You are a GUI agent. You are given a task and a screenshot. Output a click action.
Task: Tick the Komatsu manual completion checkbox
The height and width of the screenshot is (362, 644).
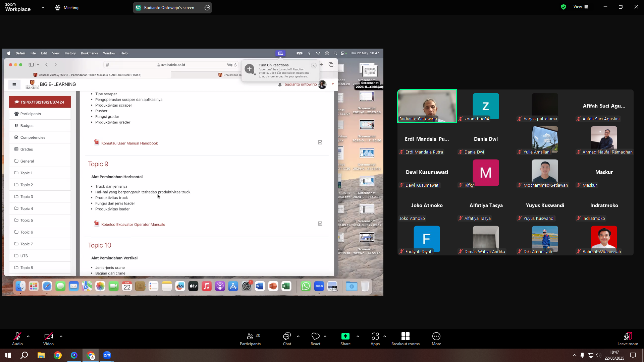point(320,142)
